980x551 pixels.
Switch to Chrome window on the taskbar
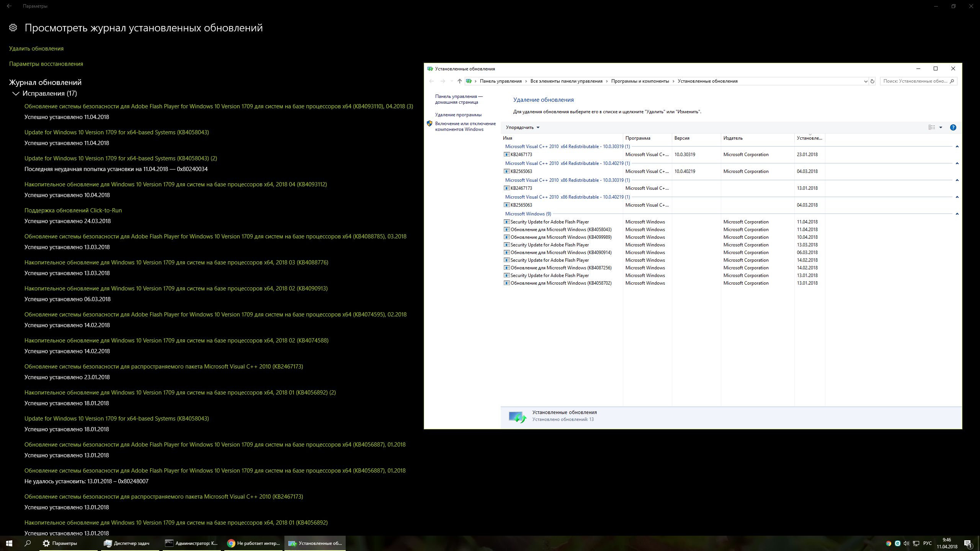(253, 543)
